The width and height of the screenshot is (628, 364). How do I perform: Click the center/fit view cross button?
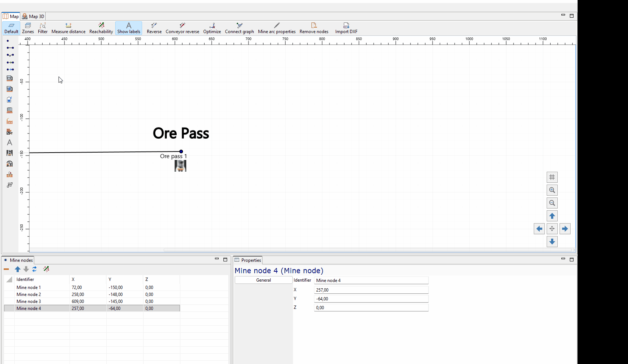coord(552,229)
